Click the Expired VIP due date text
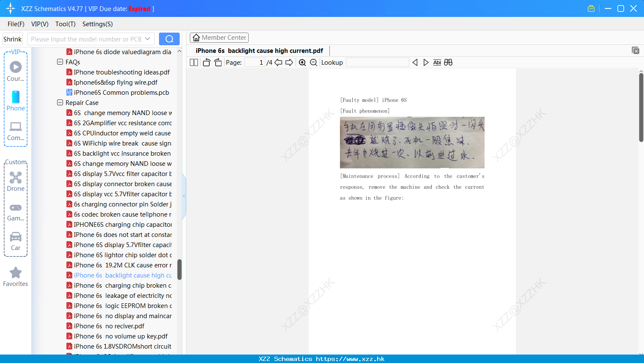This screenshot has height=363, width=644. pyautogui.click(x=140, y=8)
